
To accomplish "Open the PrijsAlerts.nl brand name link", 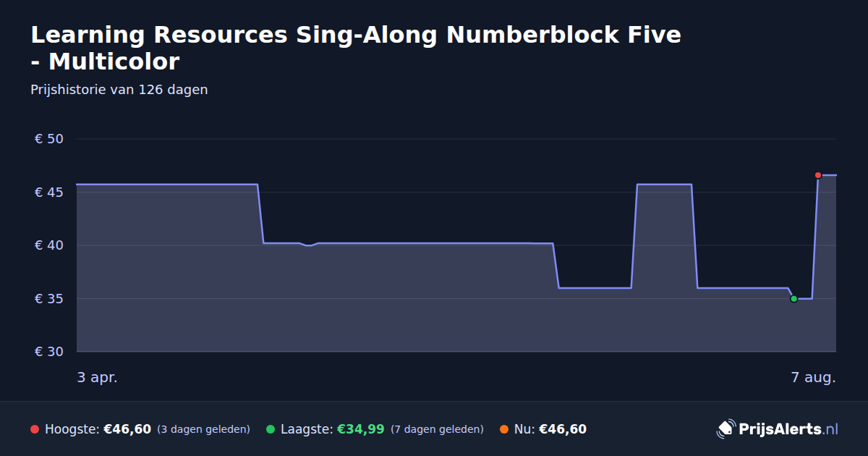I will [x=788, y=429].
